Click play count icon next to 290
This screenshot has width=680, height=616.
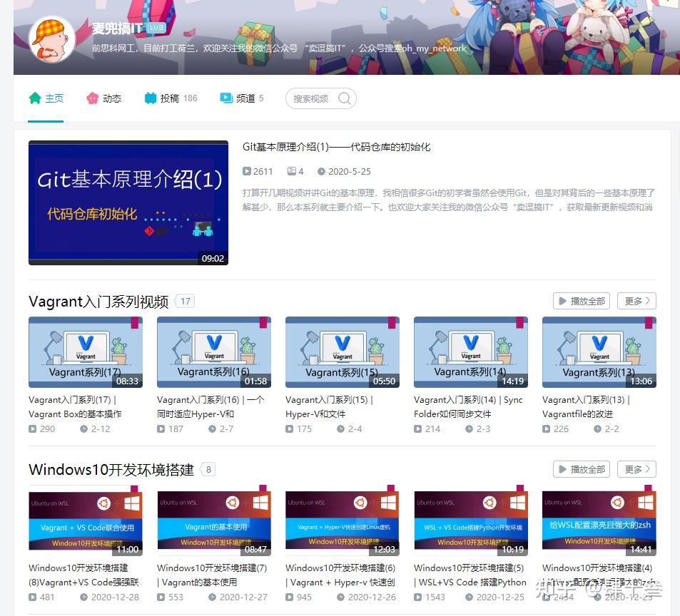point(33,429)
